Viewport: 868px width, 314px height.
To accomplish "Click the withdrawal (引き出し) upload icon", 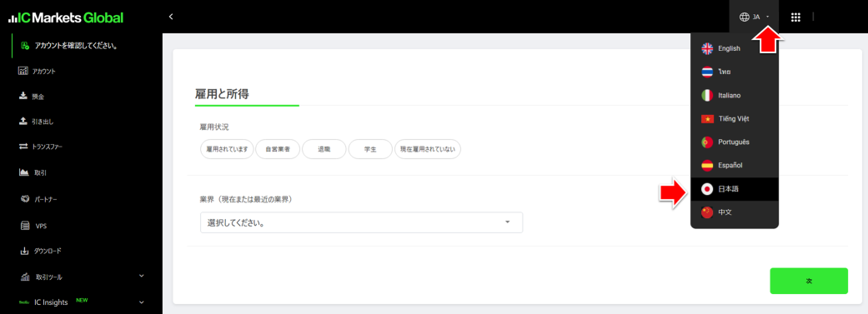I will (23, 121).
